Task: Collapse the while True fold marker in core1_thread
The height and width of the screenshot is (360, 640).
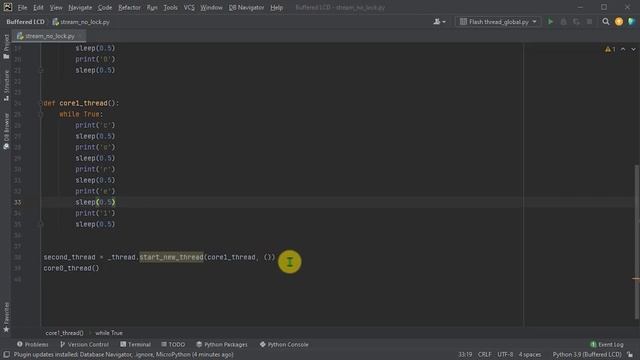Action: point(41,114)
